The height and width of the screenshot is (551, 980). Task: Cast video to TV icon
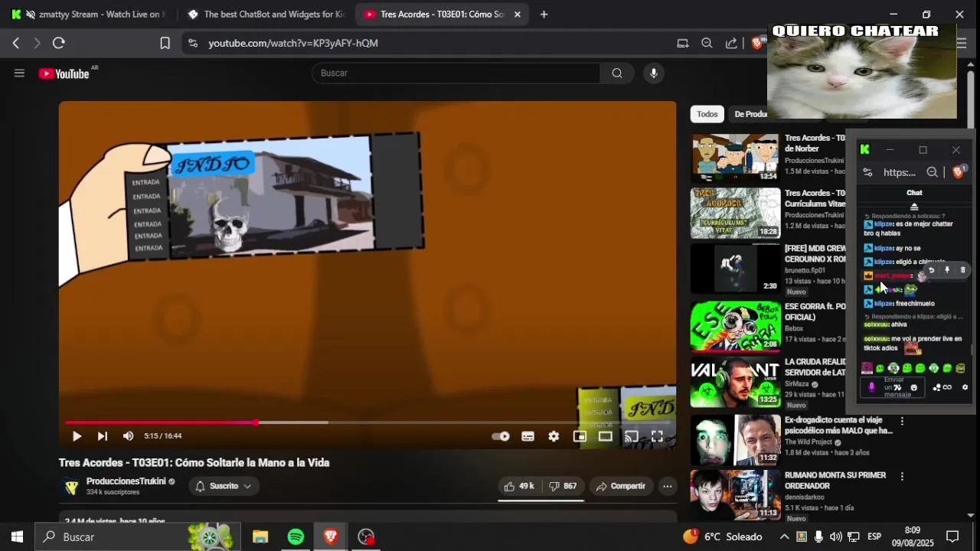[631, 436]
